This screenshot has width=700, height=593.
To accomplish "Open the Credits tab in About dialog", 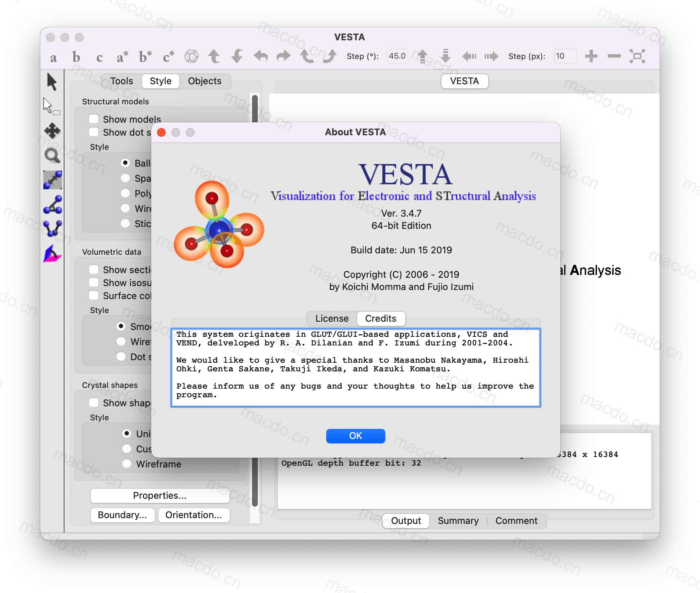I will [381, 318].
